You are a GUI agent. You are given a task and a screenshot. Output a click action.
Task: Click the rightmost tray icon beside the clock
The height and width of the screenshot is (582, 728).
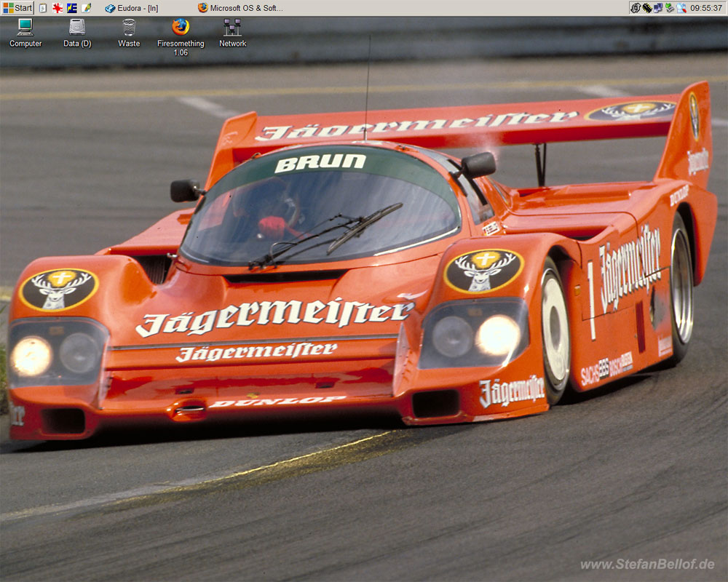point(681,8)
